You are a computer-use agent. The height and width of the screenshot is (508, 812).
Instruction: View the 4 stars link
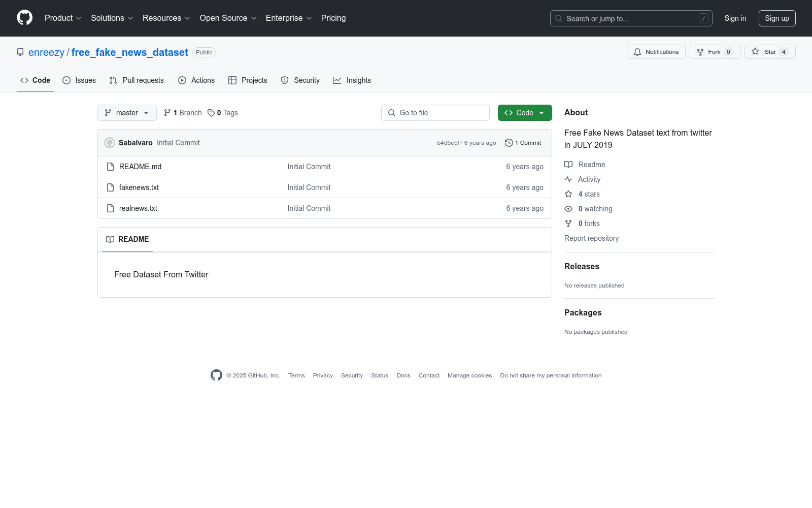click(583, 194)
